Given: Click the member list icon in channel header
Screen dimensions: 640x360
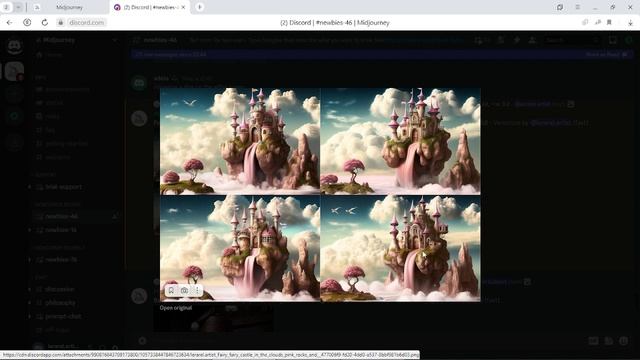Looking at the screenshot, I should [532, 40].
